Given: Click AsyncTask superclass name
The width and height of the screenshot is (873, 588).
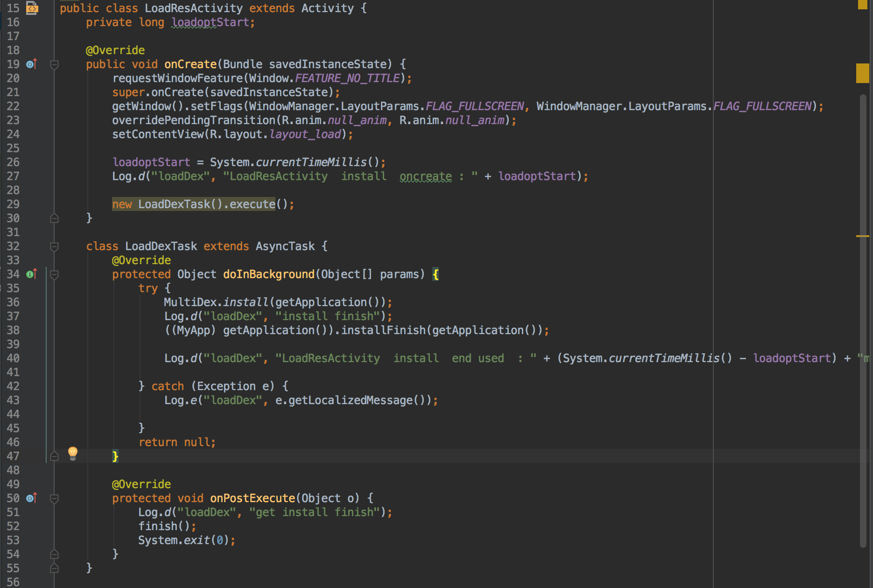Looking at the screenshot, I should 285,246.
